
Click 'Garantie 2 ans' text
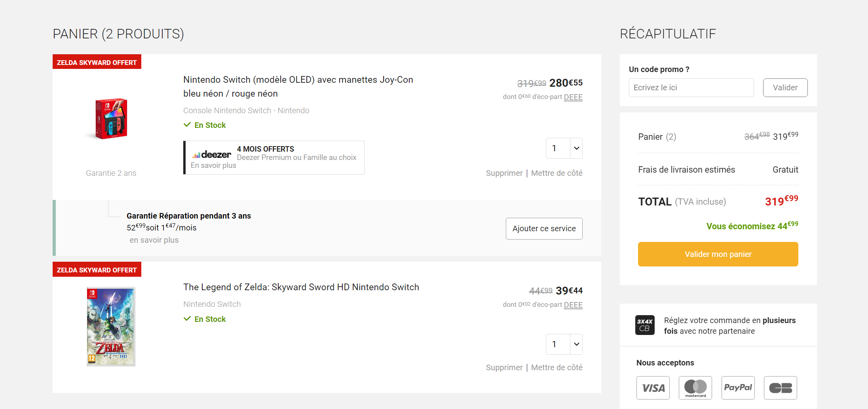coord(111,173)
